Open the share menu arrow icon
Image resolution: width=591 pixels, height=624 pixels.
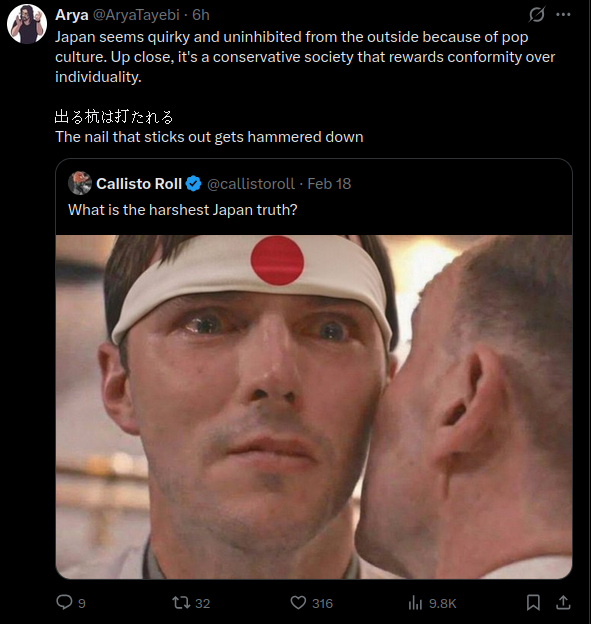pos(563,603)
